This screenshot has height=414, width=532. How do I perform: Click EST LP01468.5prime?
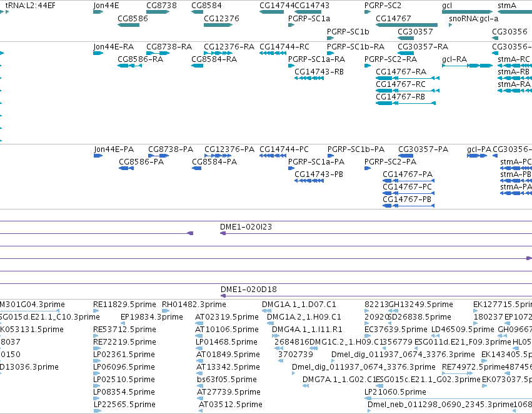(227, 343)
